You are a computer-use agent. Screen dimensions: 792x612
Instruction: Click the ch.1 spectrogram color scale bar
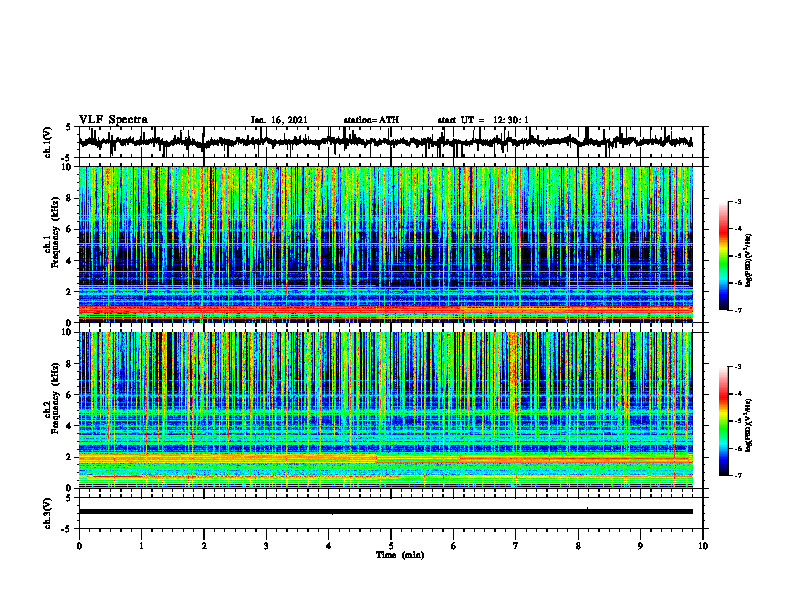[724, 256]
